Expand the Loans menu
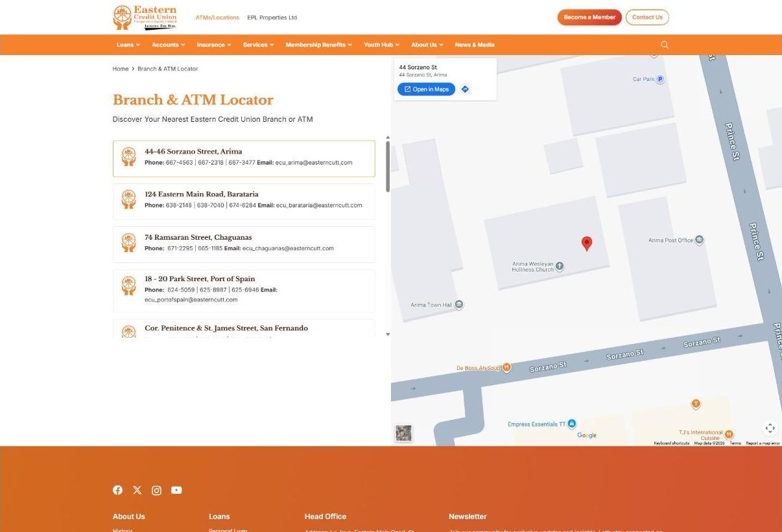 (128, 45)
